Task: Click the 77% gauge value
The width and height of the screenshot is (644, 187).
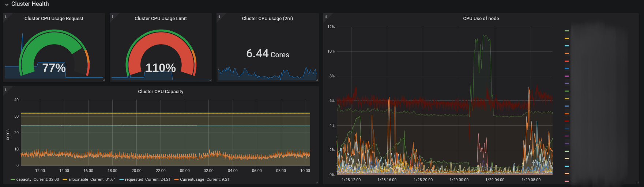Action: click(x=54, y=68)
